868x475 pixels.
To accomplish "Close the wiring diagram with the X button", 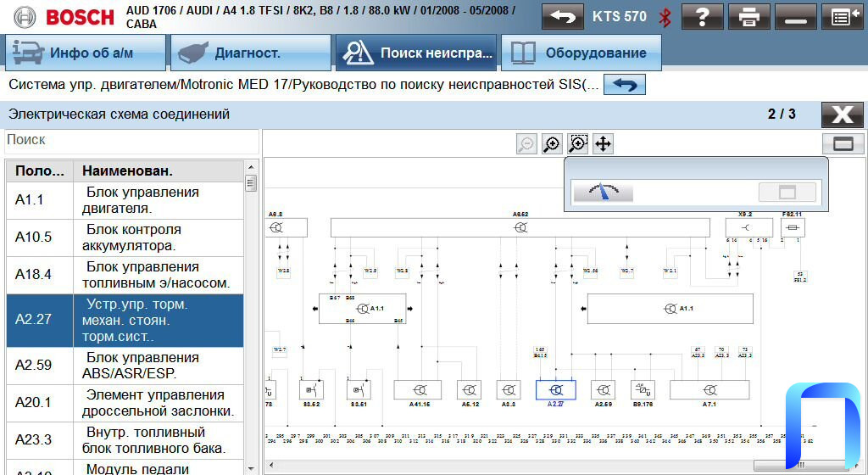I will [842, 115].
